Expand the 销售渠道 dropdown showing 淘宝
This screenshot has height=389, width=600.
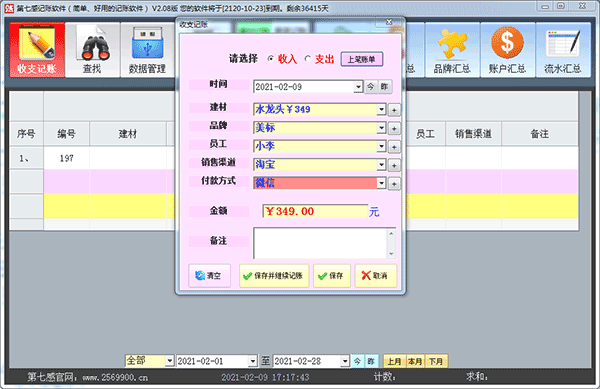coord(381,164)
